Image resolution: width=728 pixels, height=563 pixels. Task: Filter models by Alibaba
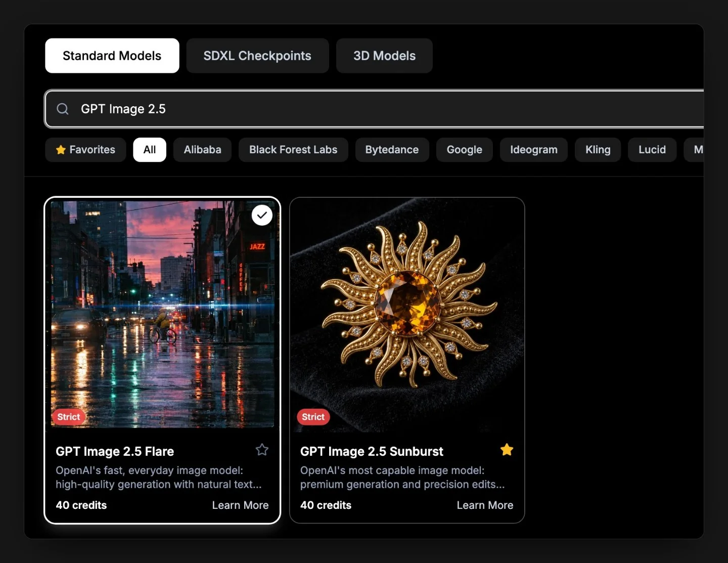202,150
